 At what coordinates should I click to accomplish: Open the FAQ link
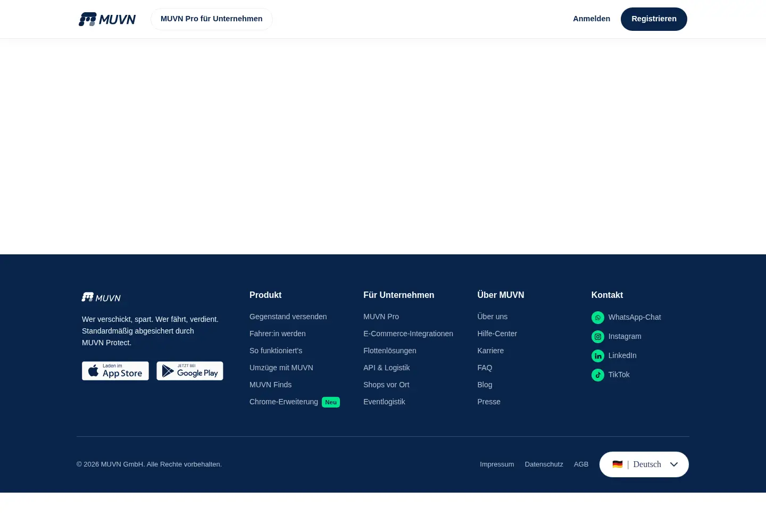coord(485,368)
